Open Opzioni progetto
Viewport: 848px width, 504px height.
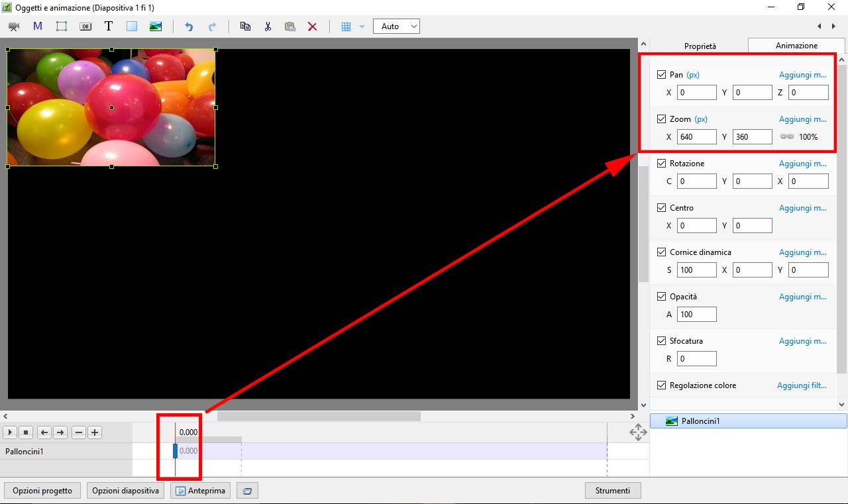click(x=42, y=491)
